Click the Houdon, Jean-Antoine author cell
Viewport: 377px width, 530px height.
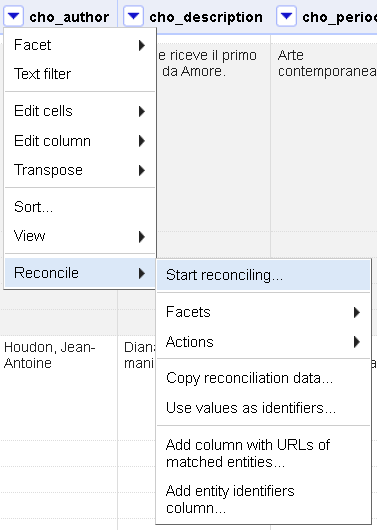50,355
